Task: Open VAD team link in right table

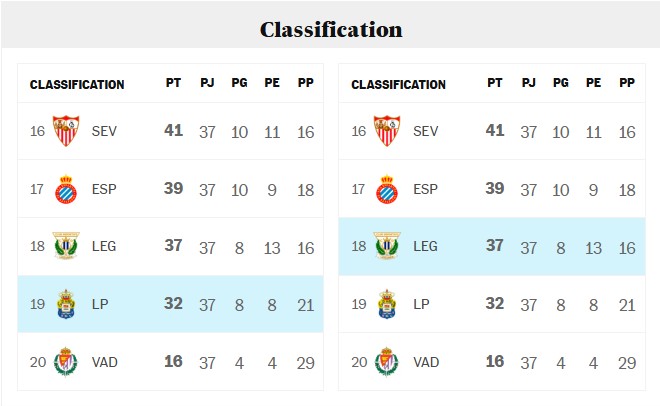Action: point(426,362)
